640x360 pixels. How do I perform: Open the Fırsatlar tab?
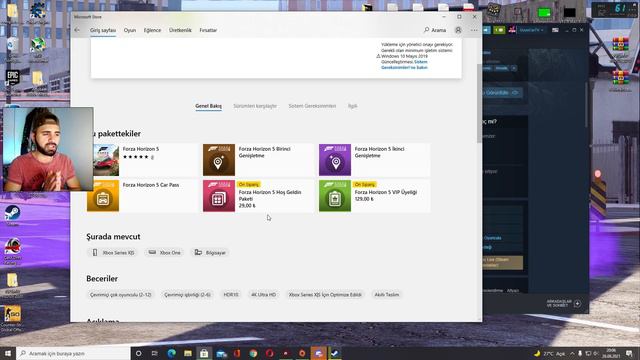point(208,30)
